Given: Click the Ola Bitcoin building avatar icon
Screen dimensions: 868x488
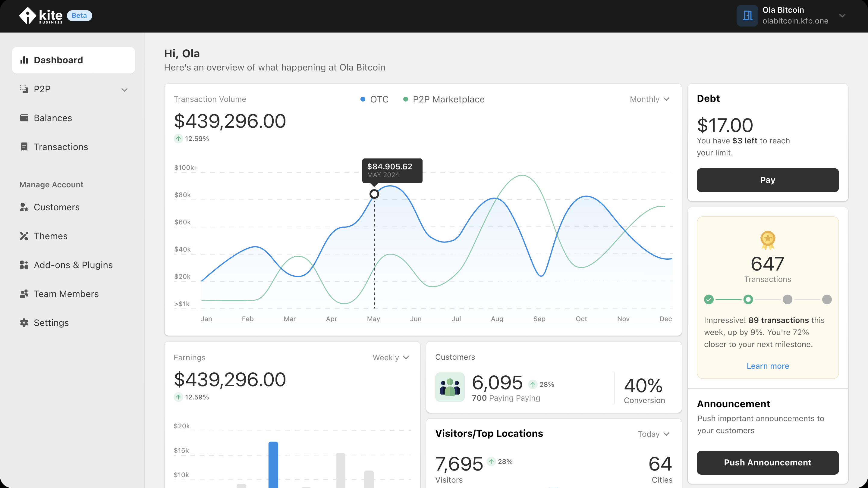Looking at the screenshot, I should pyautogui.click(x=747, y=15).
